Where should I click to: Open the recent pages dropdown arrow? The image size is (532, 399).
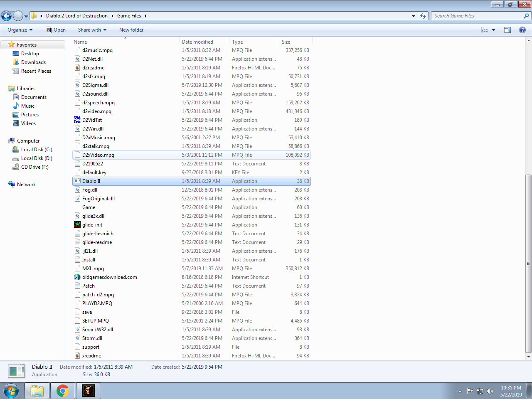[x=26, y=16]
